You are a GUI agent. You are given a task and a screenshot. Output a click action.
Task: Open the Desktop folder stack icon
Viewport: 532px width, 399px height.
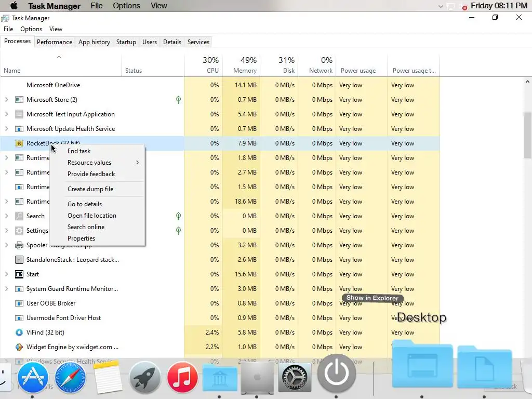tap(422, 364)
